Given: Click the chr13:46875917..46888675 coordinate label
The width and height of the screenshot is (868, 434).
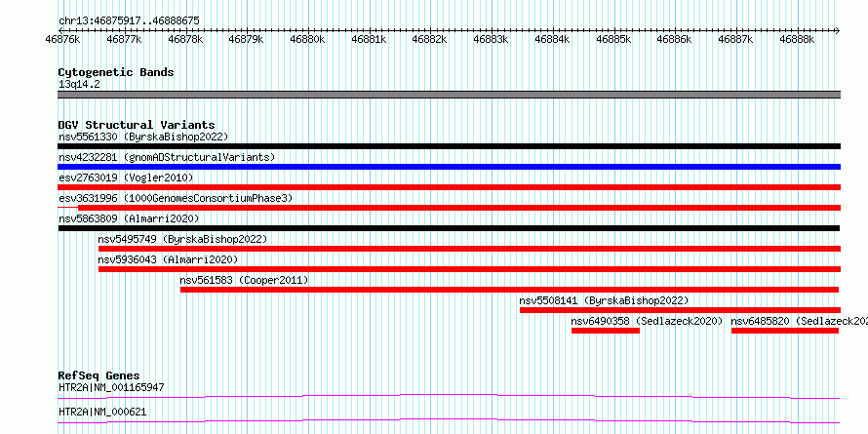Looking at the screenshot, I should (x=129, y=21).
